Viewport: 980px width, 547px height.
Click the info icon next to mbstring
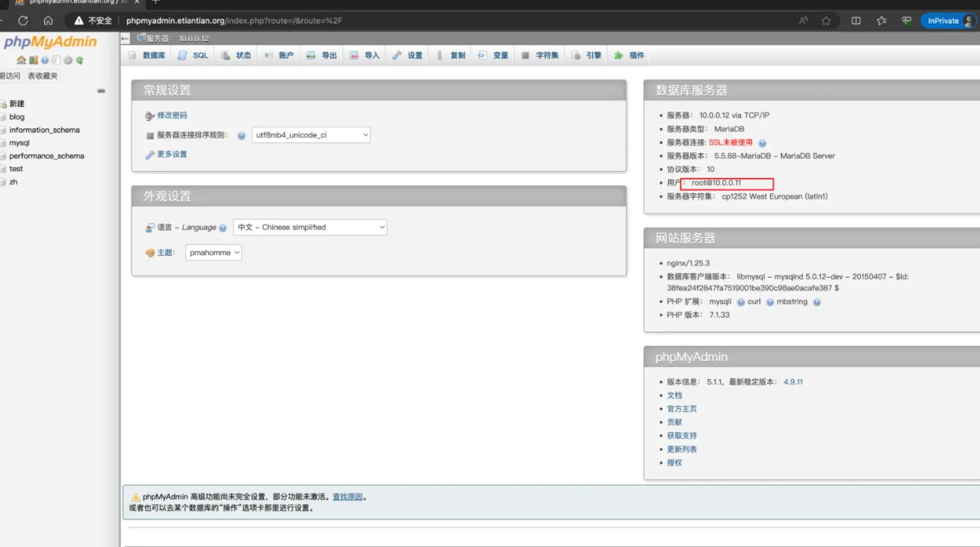click(x=816, y=302)
